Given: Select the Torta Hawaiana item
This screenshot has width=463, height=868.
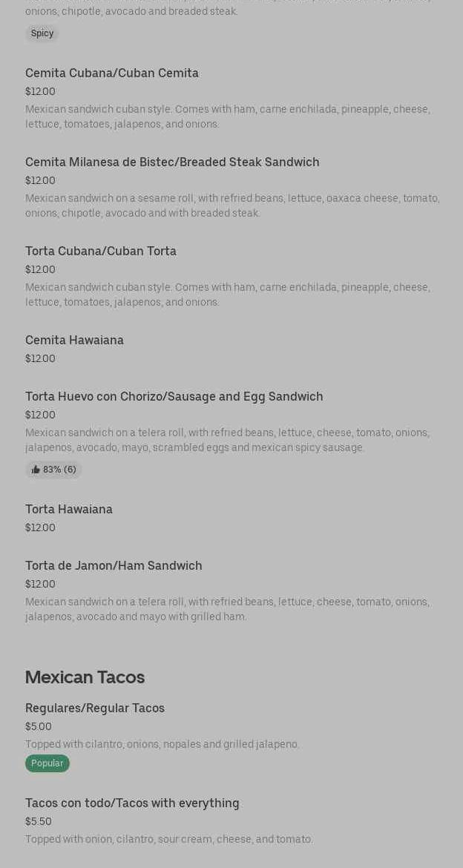Looking at the screenshot, I should (69, 509).
